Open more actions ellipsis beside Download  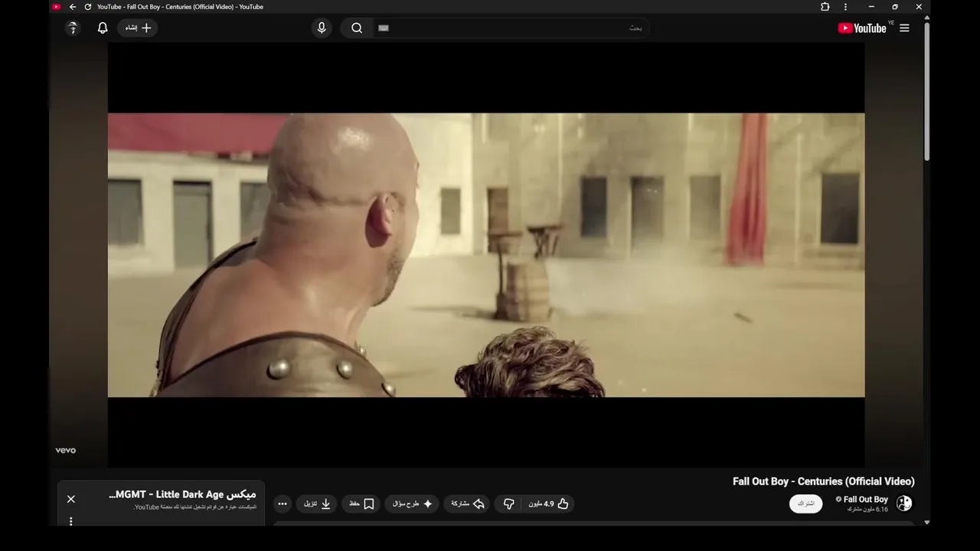click(x=283, y=504)
